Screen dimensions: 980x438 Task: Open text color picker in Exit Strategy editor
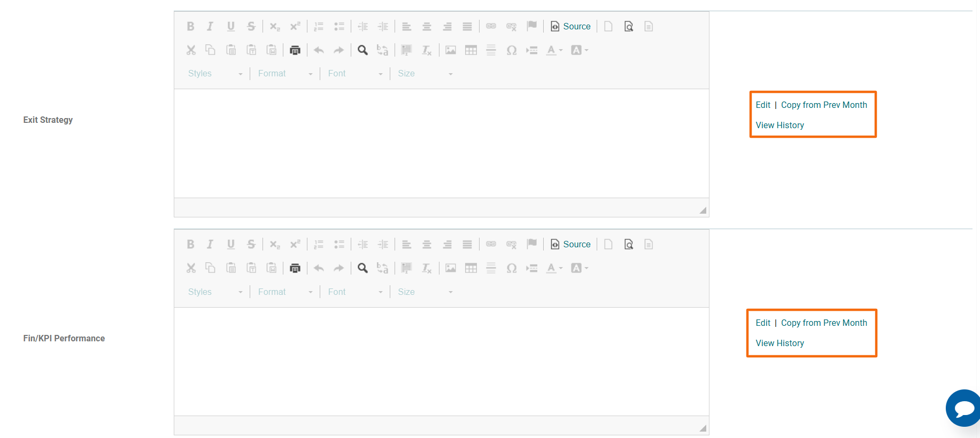[554, 50]
